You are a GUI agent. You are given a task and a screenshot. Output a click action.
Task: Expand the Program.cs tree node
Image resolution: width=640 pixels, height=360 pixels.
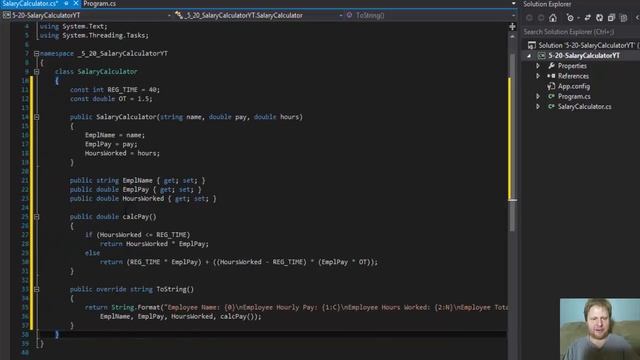pos(538,96)
